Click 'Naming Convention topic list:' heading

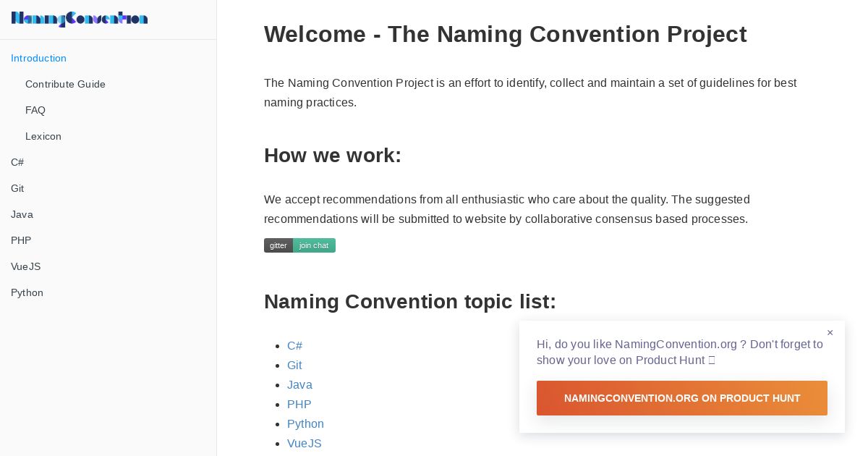pos(409,301)
